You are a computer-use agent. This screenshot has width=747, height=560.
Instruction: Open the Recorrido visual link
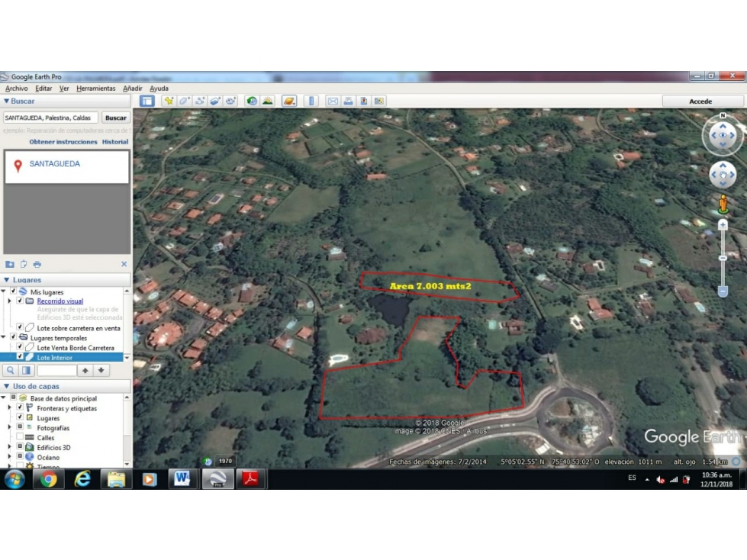(x=60, y=301)
